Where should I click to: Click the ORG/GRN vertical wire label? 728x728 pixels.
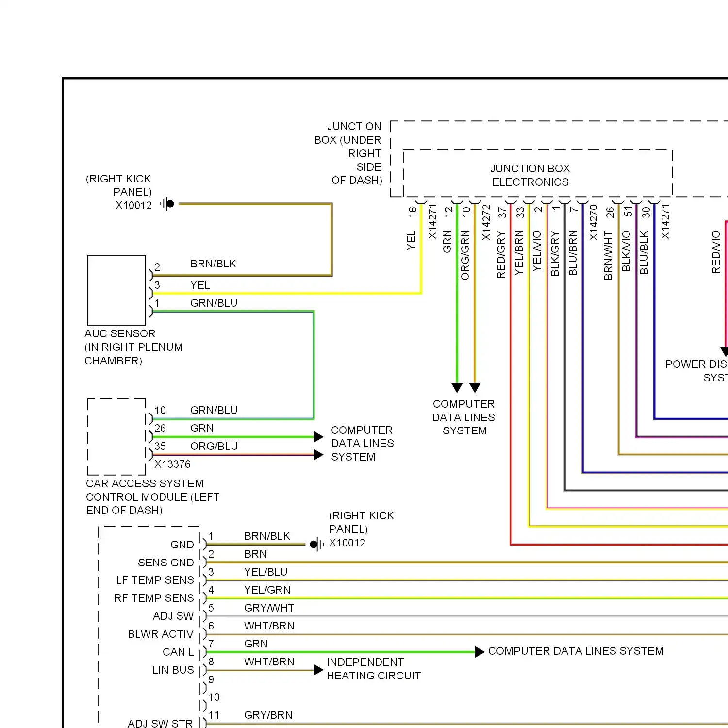465,255
